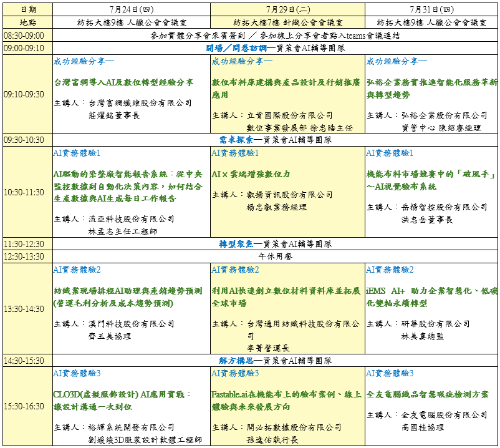500x448 pixels.
Task: Click 'CLO3D(虛擬服飾設計) AI應用實戰' topic
Action: pos(119,395)
